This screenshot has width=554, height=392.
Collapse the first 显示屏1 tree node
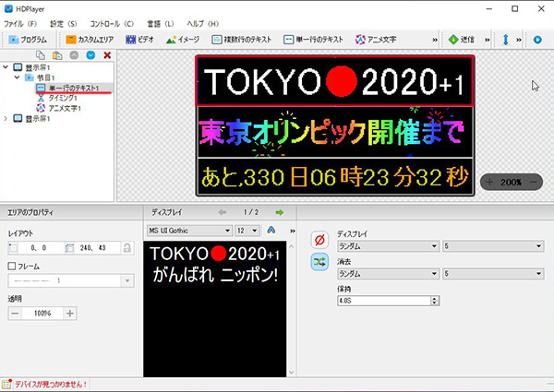[x=6, y=66]
